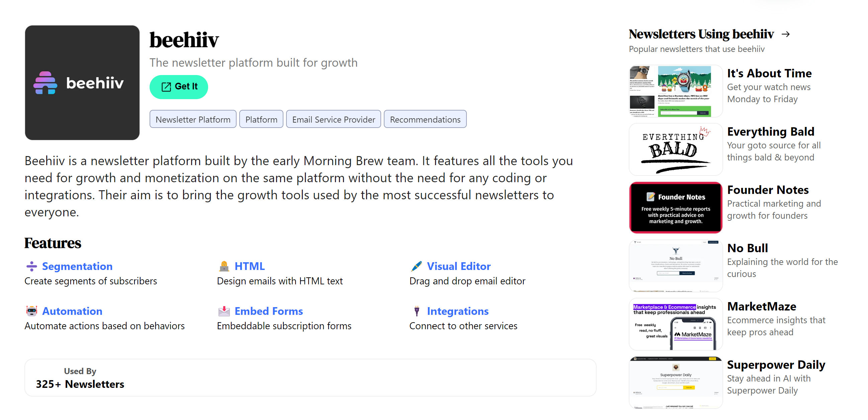The height and width of the screenshot is (420, 868).
Task: Select the Newsletter Platform tag
Action: [x=193, y=119]
